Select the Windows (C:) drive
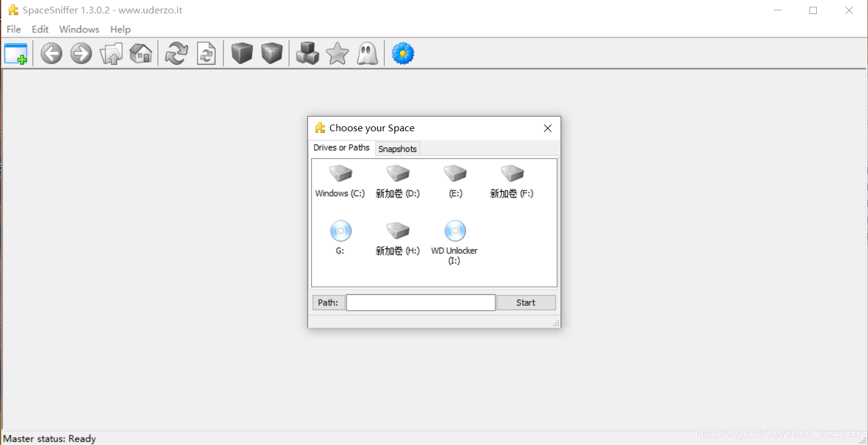The height and width of the screenshot is (445, 868). 340,181
